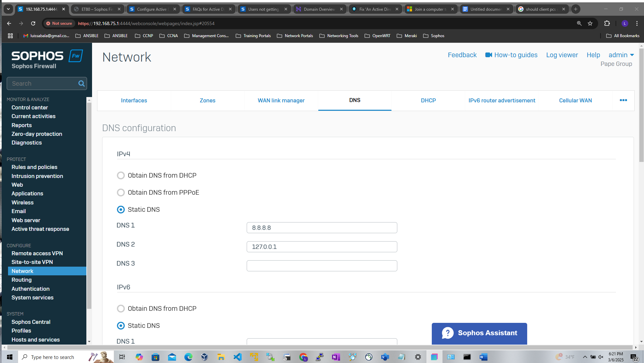Viewport: 644px width, 363px height.
Task: Click the horizontal scrollbar at page bottom
Action: tap(320, 347)
